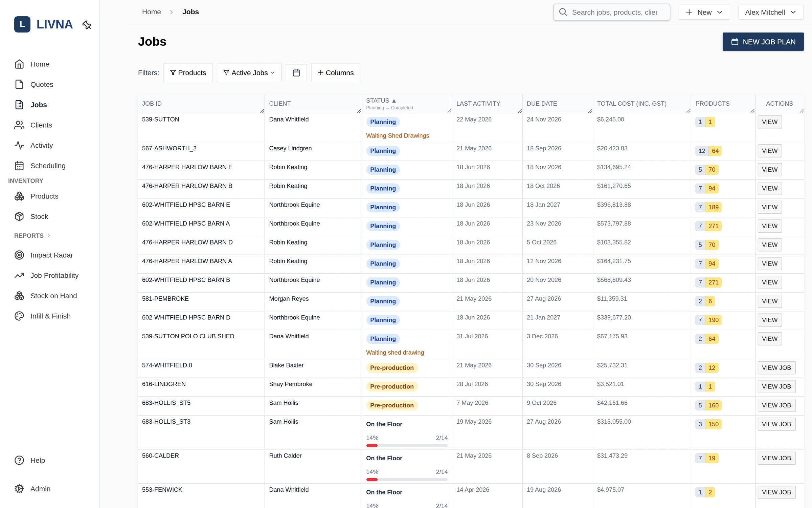
Task: Click Home breadcrumb link
Action: point(151,12)
